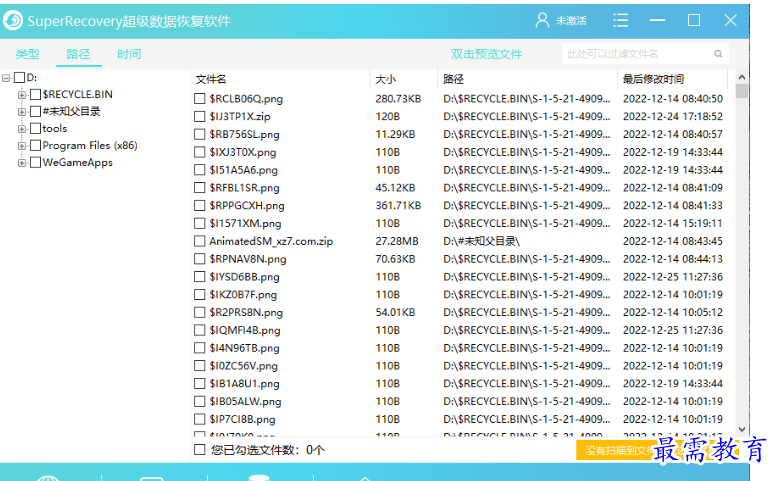Select the WeGameApps label in tree
This screenshot has height=481, width=775.
click(x=78, y=163)
